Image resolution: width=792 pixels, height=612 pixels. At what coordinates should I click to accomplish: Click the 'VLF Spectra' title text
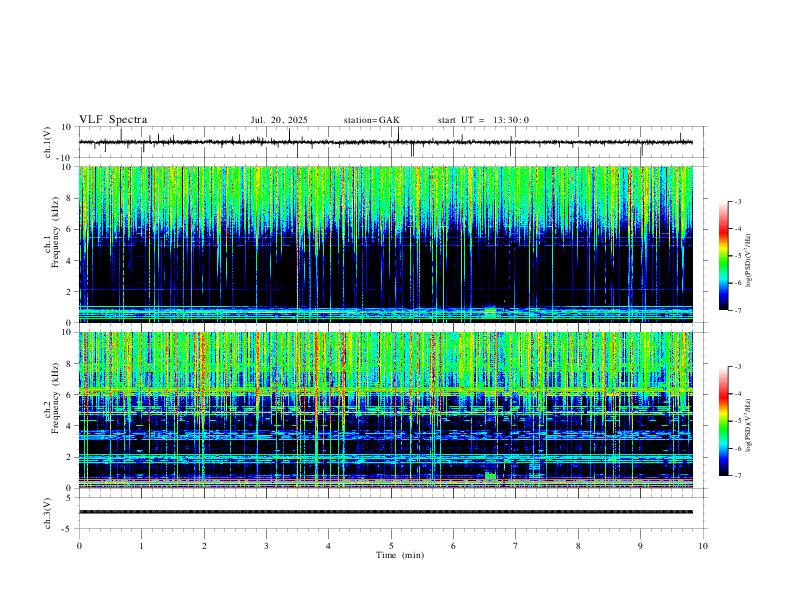113,120
